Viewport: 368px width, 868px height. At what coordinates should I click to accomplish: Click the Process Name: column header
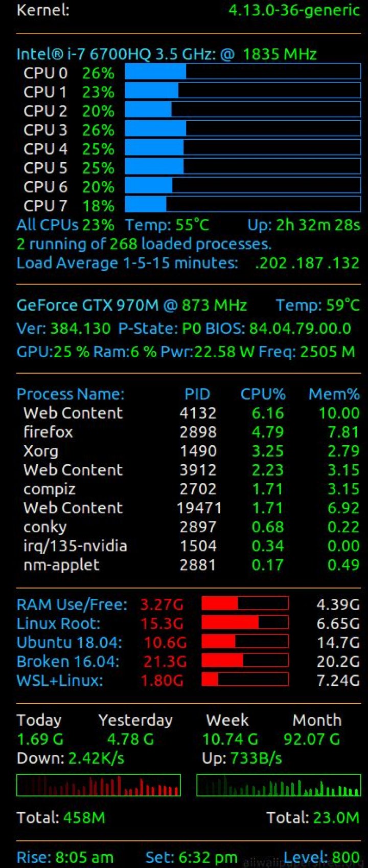[x=71, y=394]
